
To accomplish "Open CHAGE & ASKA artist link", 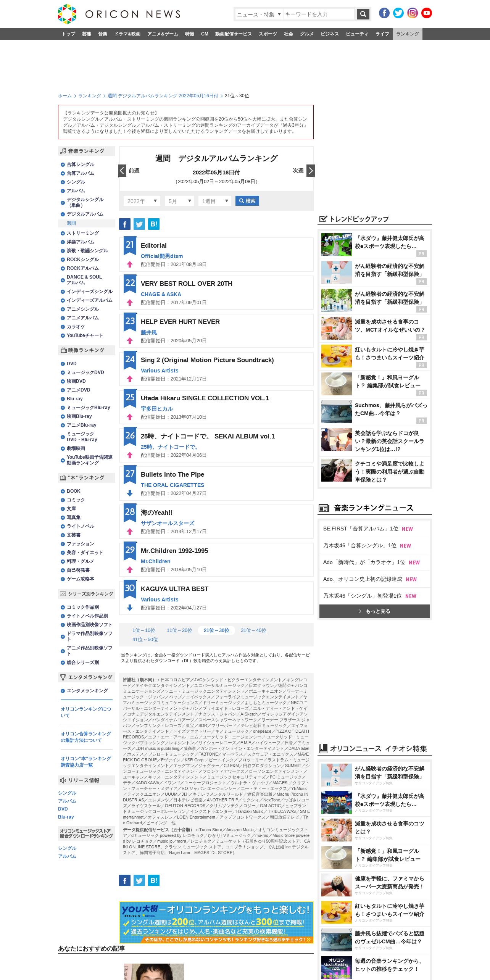I will tap(161, 294).
